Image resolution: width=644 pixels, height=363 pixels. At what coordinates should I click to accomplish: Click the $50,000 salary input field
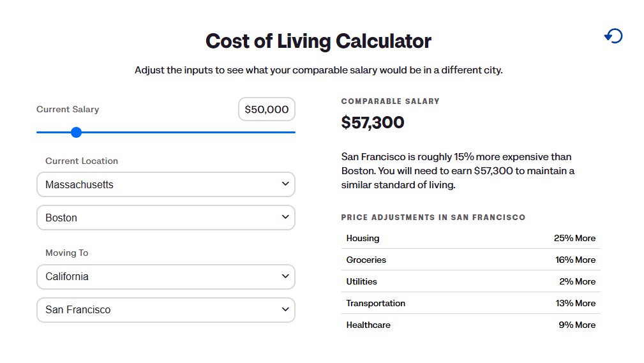(x=267, y=110)
